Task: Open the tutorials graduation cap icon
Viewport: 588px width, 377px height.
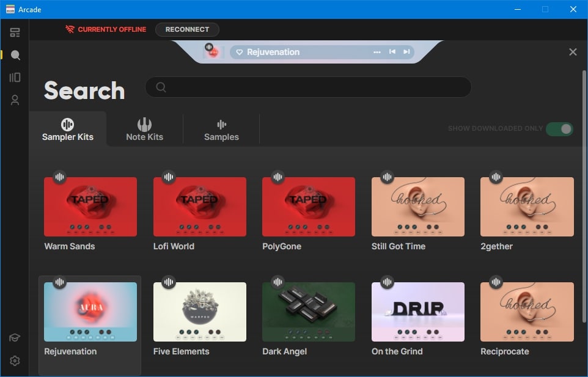Action: pyautogui.click(x=15, y=338)
